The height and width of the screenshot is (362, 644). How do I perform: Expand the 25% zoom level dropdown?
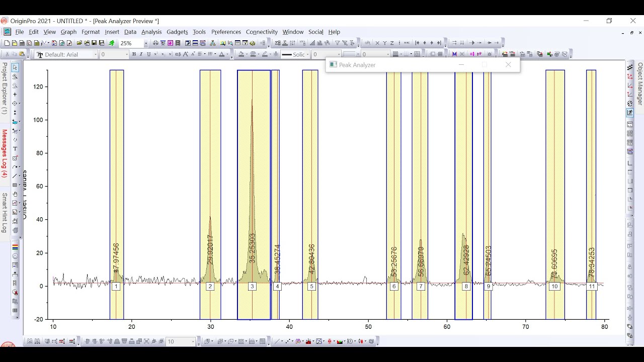(x=146, y=43)
